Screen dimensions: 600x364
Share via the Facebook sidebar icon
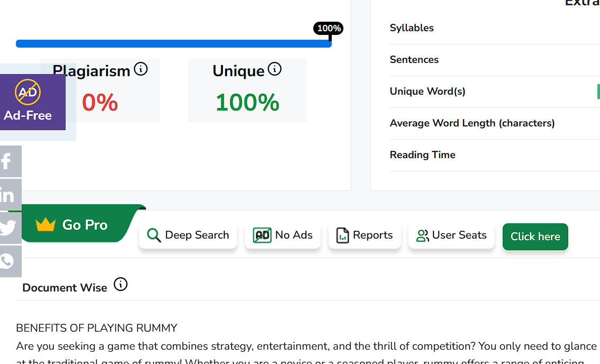pyautogui.click(x=10, y=161)
